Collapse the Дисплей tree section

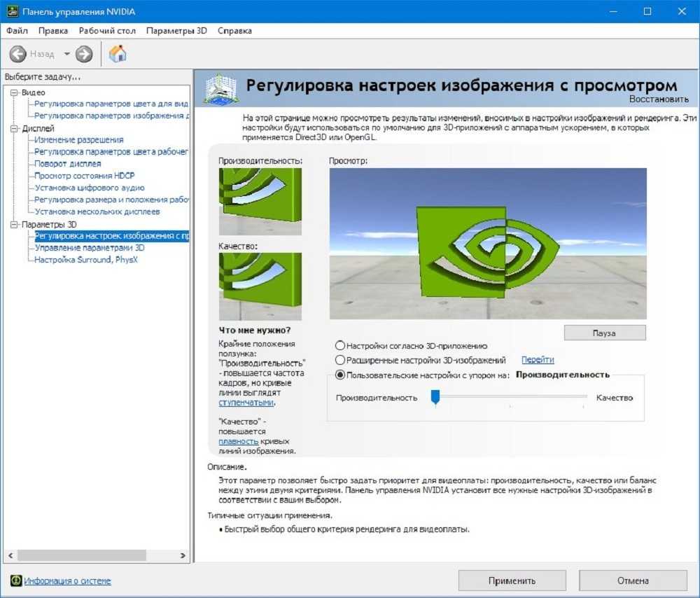click(x=15, y=129)
